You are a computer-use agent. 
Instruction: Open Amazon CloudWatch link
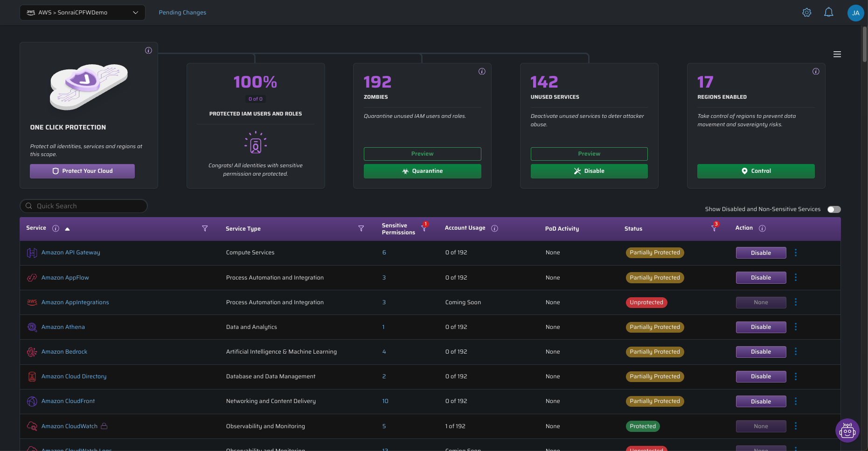click(69, 426)
